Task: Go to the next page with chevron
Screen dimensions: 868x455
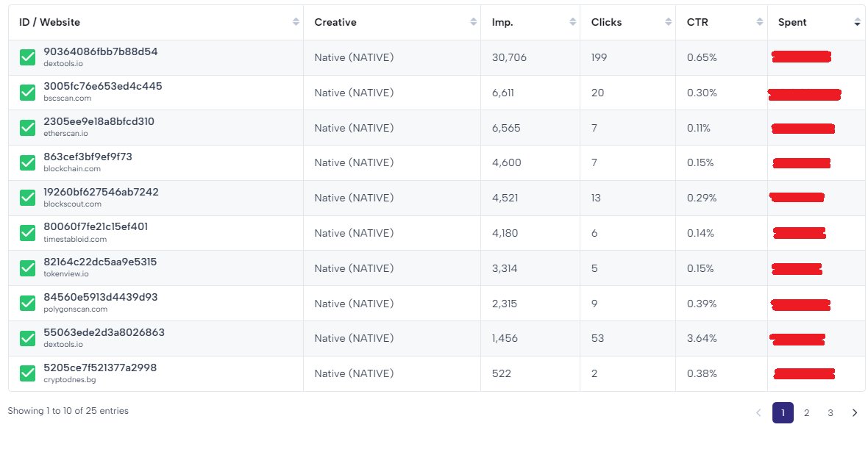Action: pos(855,412)
